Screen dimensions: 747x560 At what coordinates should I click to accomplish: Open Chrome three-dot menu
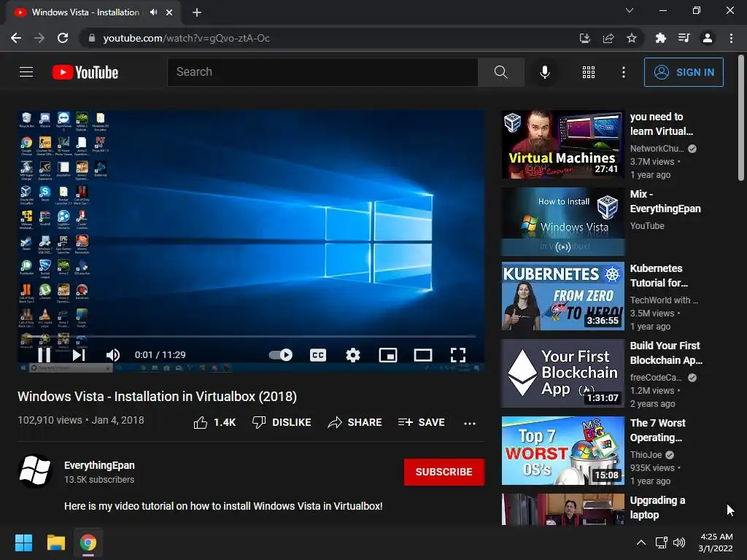[x=731, y=38]
